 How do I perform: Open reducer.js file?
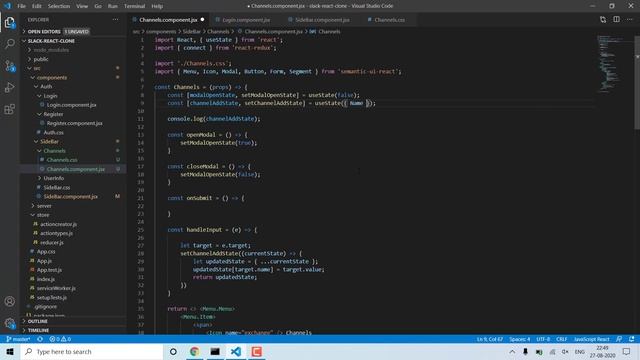pos(51,242)
